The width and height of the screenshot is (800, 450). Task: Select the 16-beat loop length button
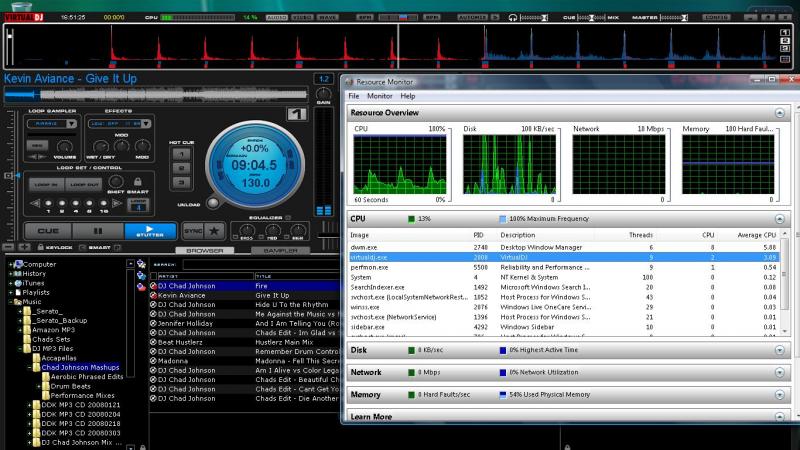[x=104, y=203]
